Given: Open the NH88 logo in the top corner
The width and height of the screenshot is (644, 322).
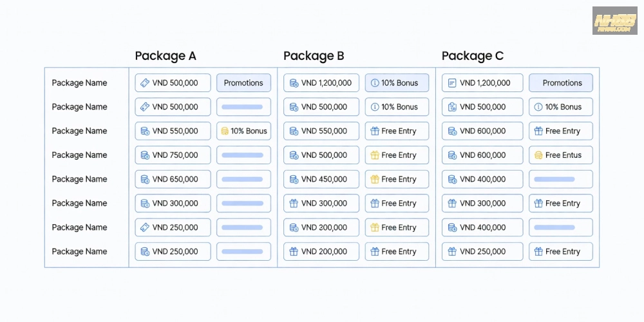Looking at the screenshot, I should point(614,21).
